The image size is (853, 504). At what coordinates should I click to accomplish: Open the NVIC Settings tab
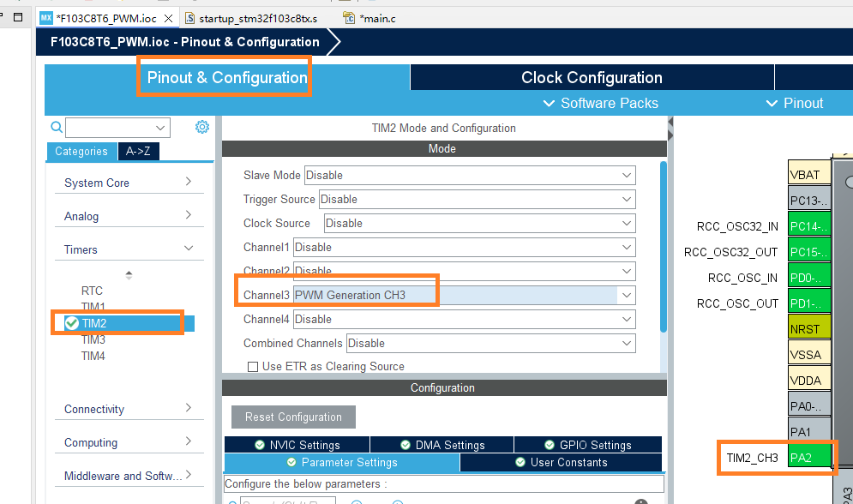coord(297,445)
